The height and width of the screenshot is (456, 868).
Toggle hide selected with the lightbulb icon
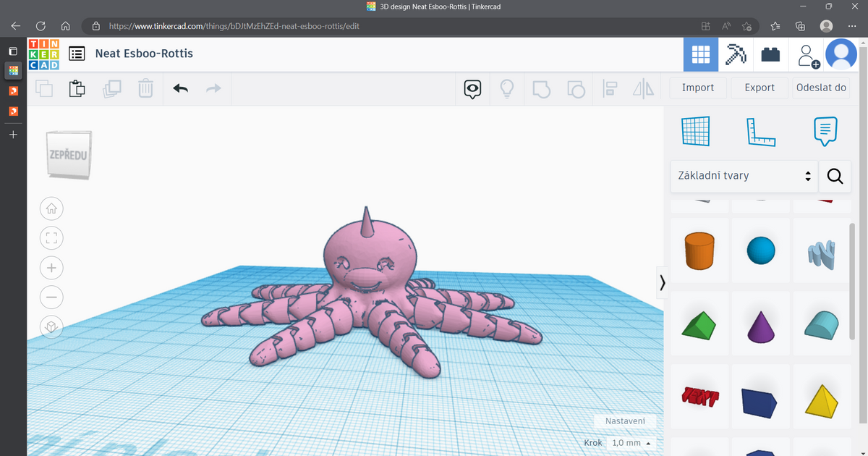[506, 88]
